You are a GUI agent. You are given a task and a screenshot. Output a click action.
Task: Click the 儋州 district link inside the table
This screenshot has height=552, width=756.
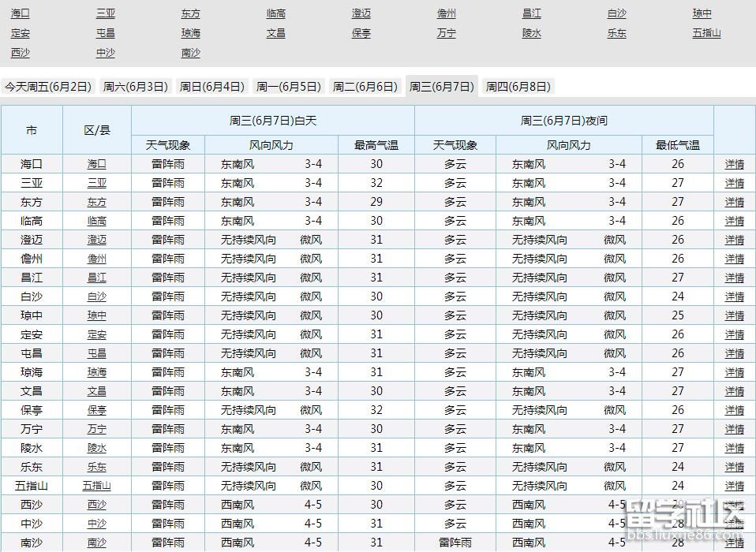[96, 258]
